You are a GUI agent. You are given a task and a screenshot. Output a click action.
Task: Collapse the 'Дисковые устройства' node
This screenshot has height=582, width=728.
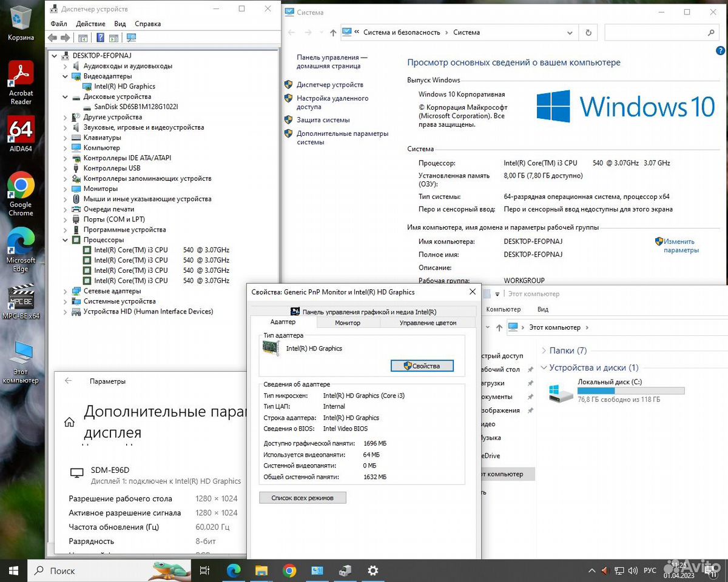pyautogui.click(x=66, y=97)
